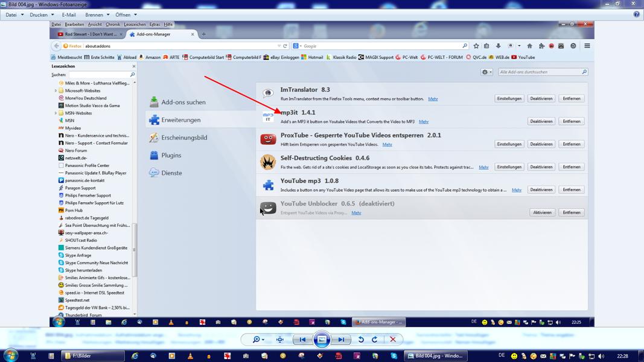Close the Lesezeichen sidebar

[x=134, y=66]
